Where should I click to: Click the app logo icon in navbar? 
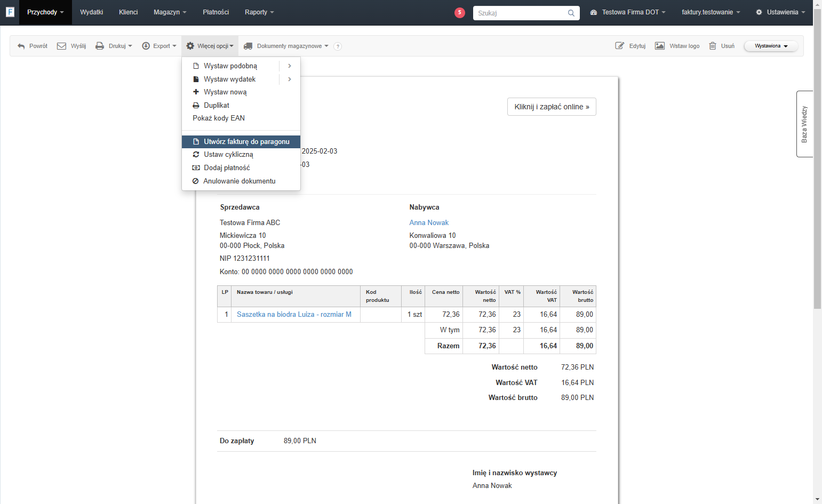10,12
